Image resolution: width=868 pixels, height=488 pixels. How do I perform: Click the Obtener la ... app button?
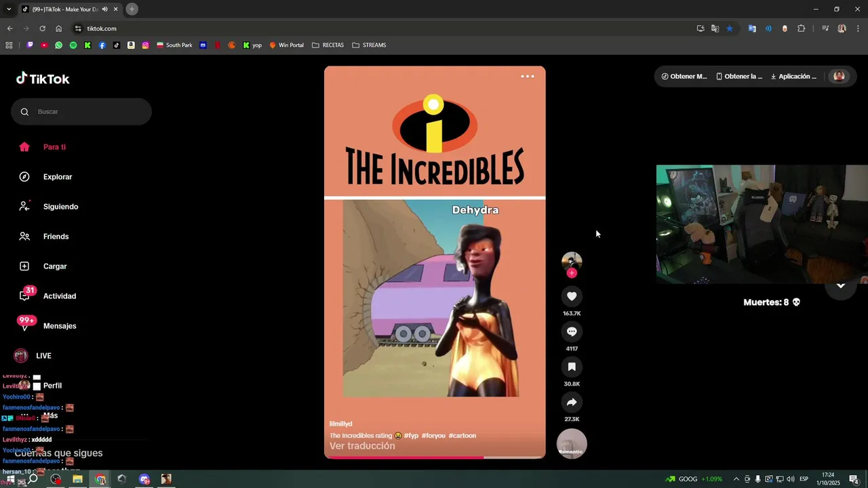point(739,77)
